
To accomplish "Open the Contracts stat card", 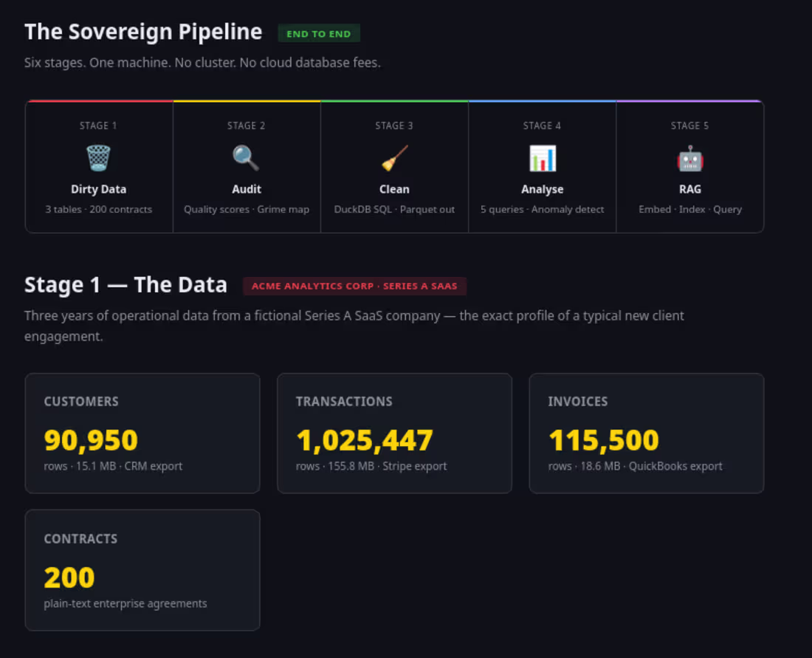I will [142, 570].
